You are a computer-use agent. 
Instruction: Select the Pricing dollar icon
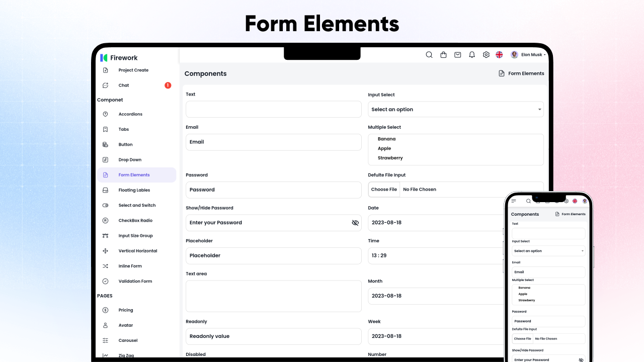106,310
